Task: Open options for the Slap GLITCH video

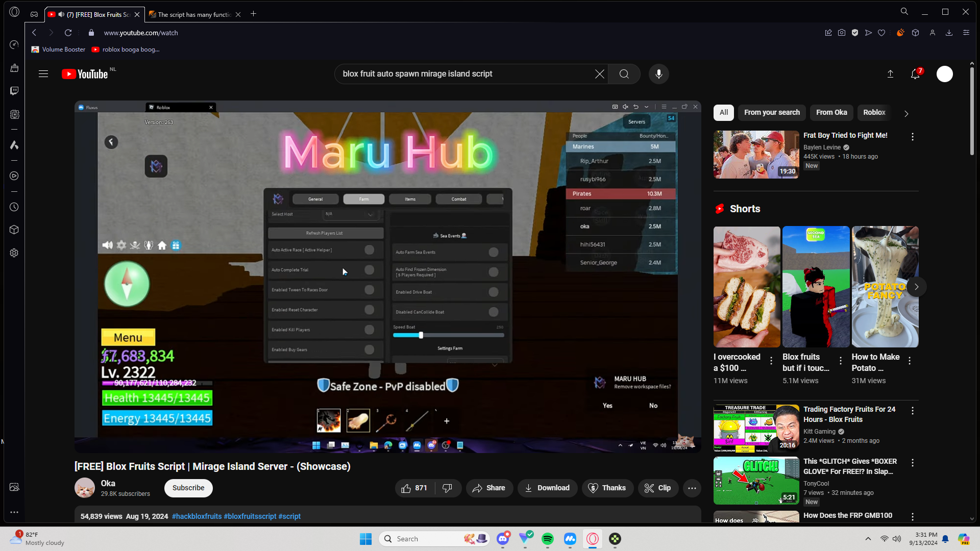Action: pos(913,463)
